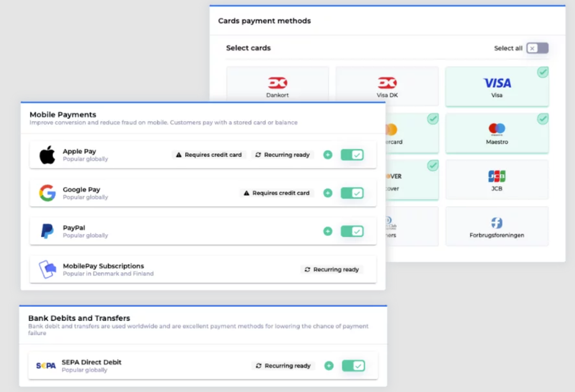The height and width of the screenshot is (392, 575).
Task: Click the Maestro logo
Action: pyautogui.click(x=497, y=129)
